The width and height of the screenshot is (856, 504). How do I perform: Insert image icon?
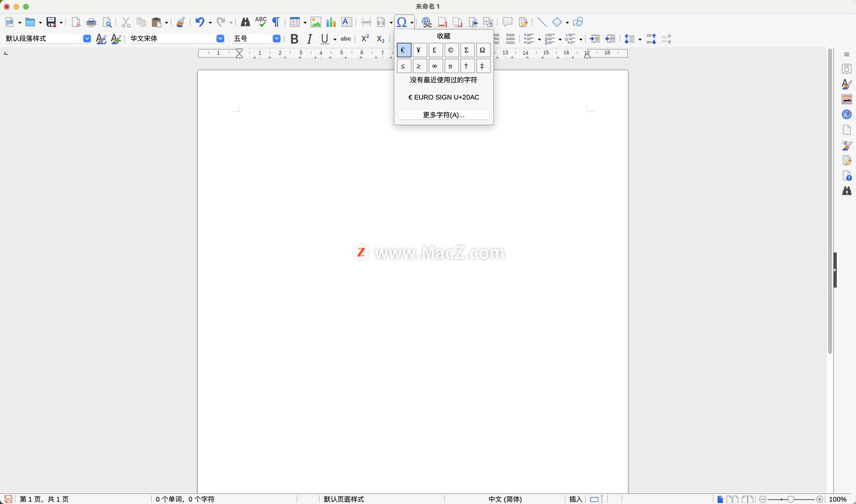[x=316, y=22]
